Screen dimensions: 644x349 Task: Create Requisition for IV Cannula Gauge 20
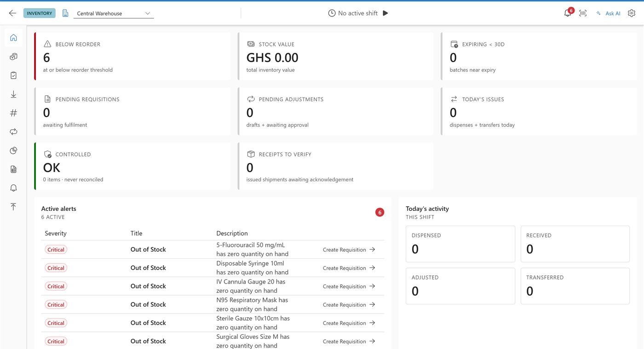[x=349, y=286]
